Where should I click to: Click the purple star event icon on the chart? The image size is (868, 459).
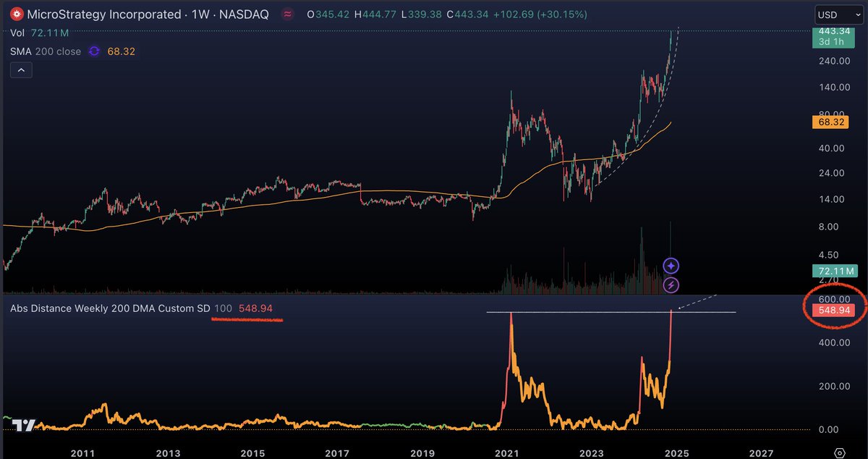pyautogui.click(x=671, y=266)
